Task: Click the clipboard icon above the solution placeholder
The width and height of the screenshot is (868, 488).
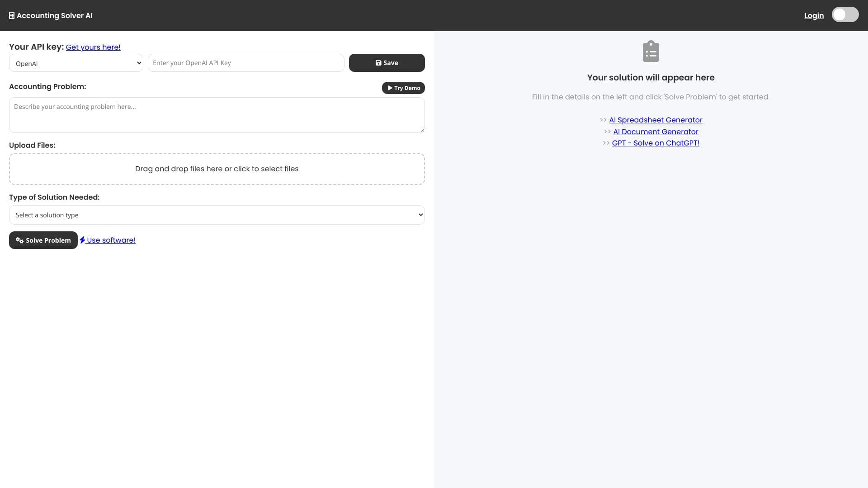Action: coord(651,51)
